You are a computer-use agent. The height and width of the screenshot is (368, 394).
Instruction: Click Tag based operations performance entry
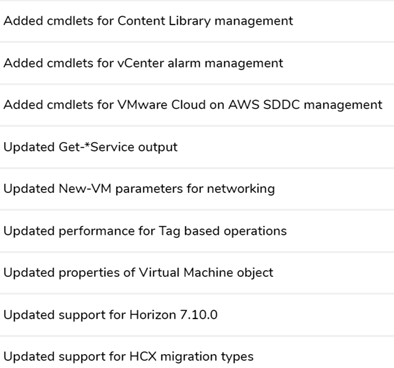pos(197,231)
